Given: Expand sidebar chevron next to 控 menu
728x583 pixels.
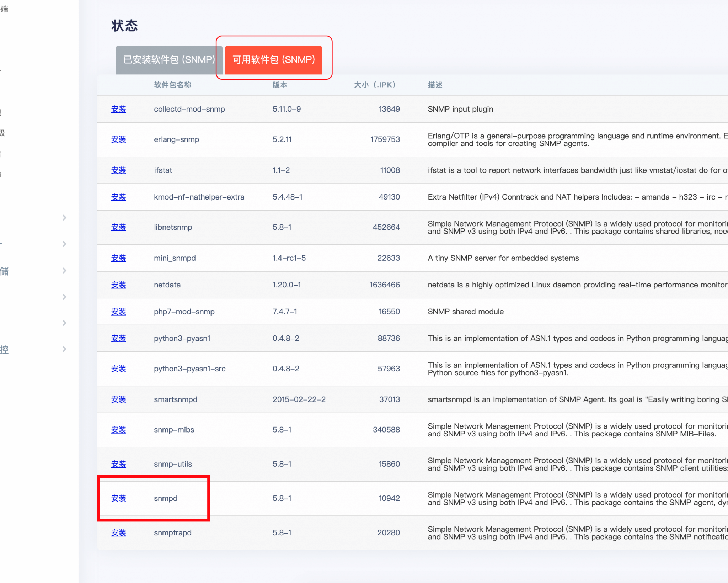Looking at the screenshot, I should pyautogui.click(x=64, y=349).
